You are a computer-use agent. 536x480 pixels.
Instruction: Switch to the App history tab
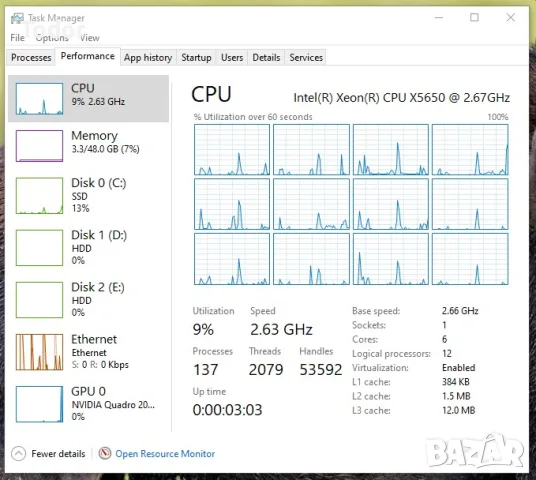pyautogui.click(x=148, y=57)
